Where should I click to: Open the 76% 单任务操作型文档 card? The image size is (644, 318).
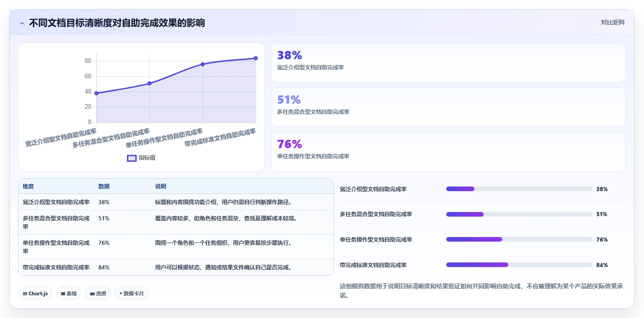click(x=448, y=151)
